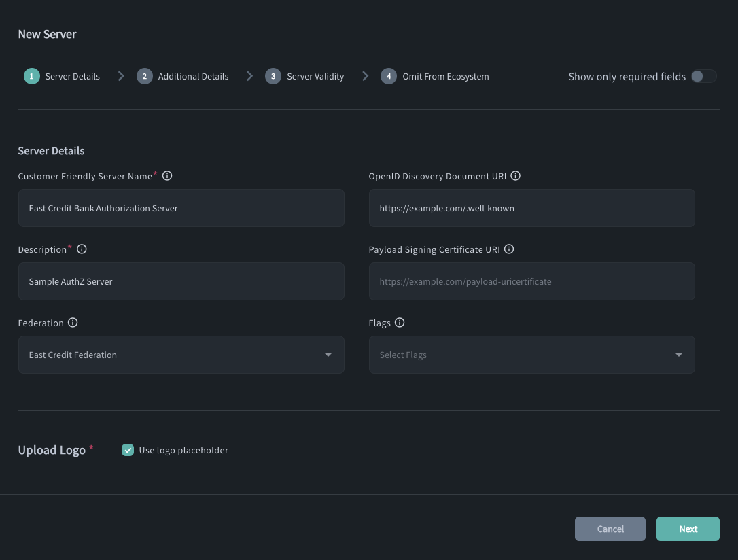Image resolution: width=738 pixels, height=560 pixels.
Task: Open the Select Flags dropdown
Action: [531, 355]
